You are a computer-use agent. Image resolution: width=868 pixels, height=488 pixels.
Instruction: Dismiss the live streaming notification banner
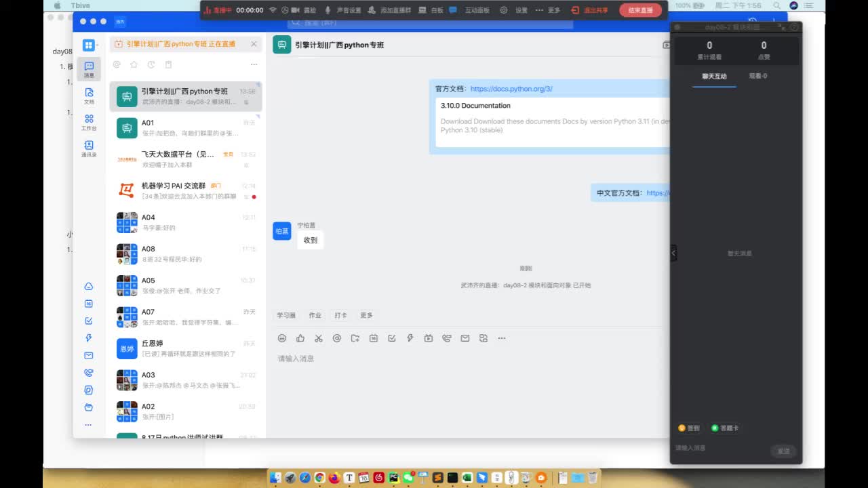[x=254, y=44]
